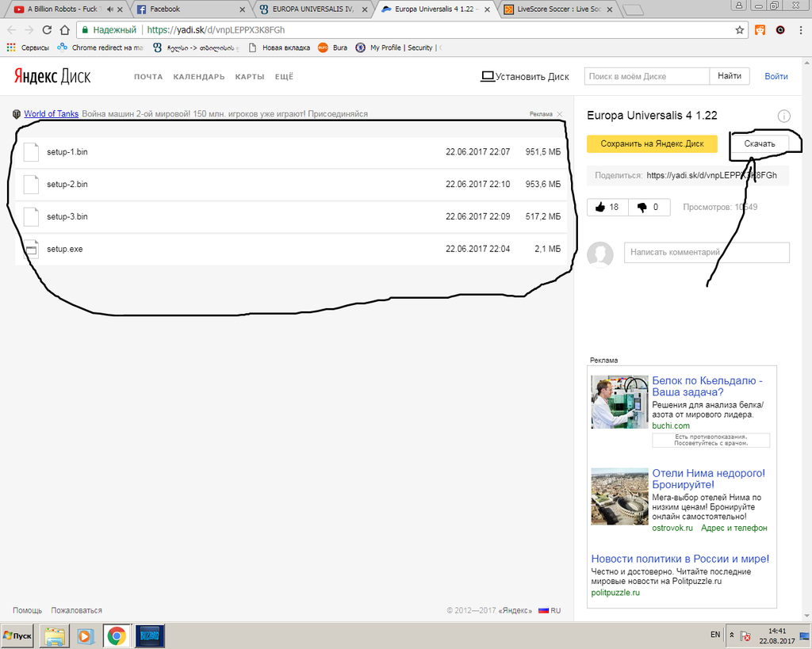Screen dimensions: 812x649
Task: Open the politpuzzle.ru link
Action: point(615,593)
